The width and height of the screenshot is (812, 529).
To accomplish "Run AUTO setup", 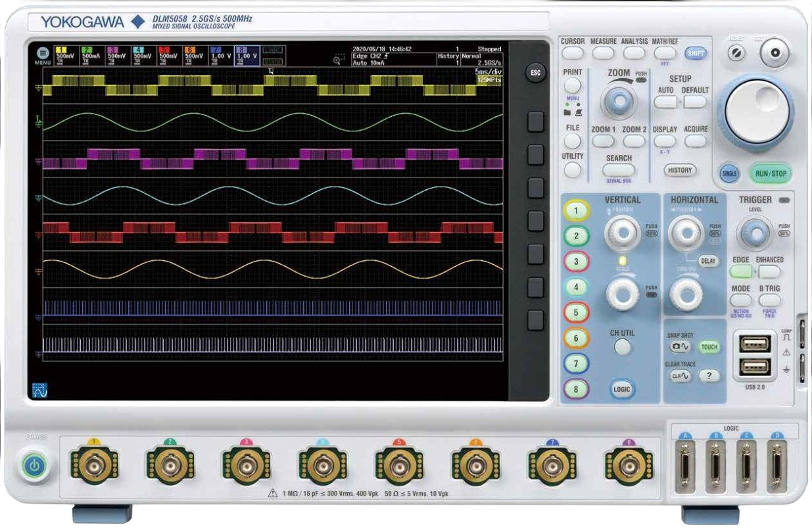I will 665,102.
